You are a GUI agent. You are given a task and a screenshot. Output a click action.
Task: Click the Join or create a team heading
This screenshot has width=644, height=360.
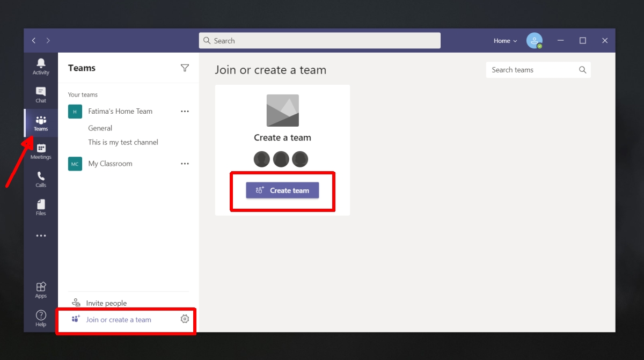tap(270, 70)
